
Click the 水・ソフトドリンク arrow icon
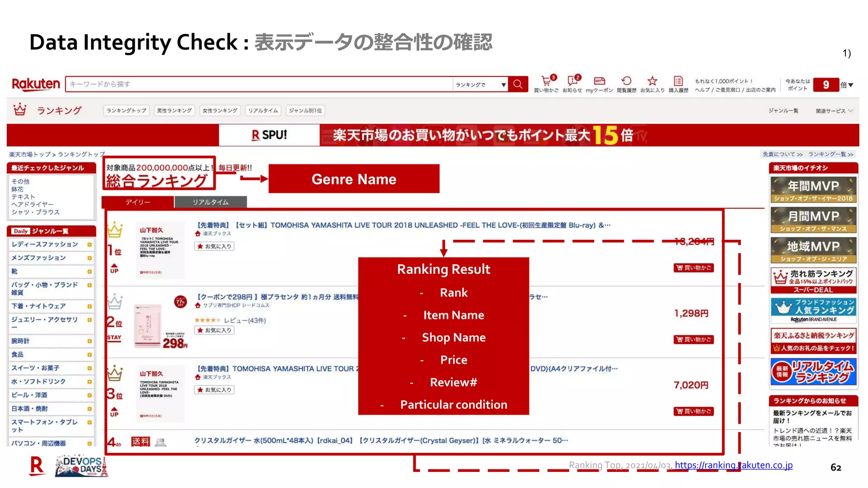click(x=89, y=382)
